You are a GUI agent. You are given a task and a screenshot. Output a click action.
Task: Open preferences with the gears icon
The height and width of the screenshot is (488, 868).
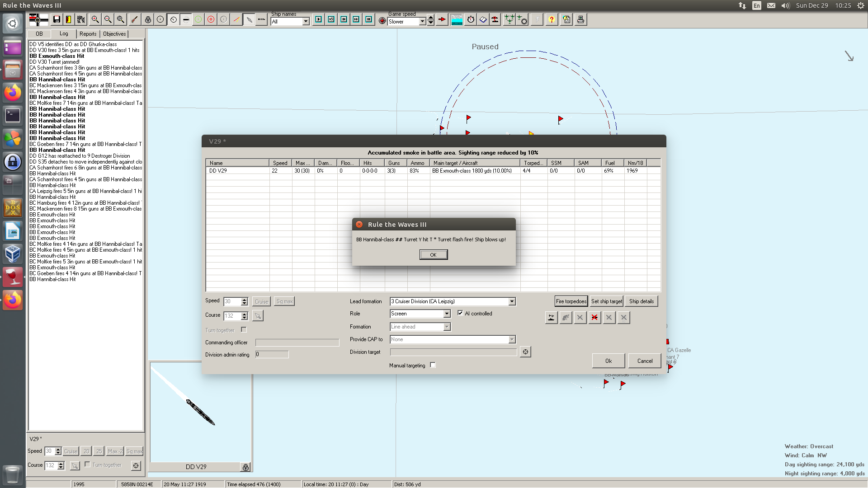[81, 19]
